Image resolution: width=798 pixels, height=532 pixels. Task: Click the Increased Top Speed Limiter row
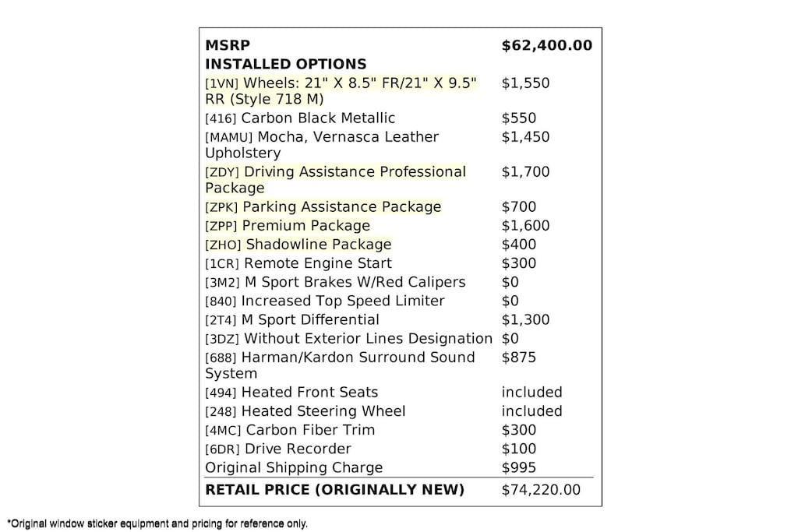point(325,301)
